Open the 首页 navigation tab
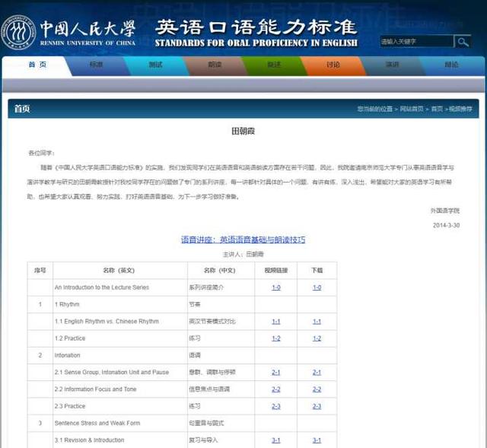 pos(37,65)
